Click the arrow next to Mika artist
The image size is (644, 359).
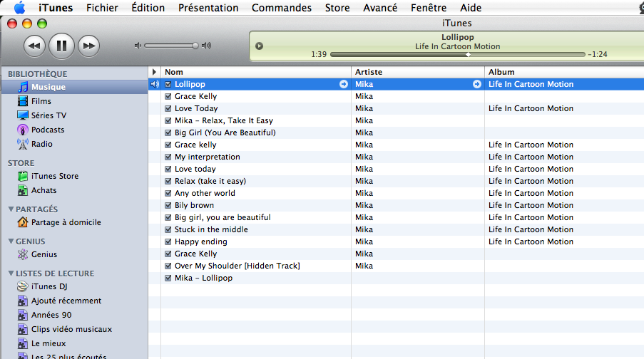(476, 84)
